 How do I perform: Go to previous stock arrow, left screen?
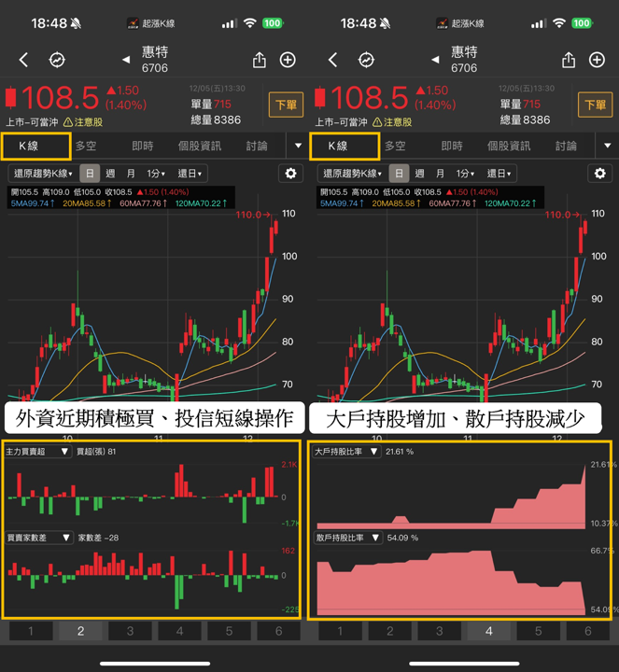(x=126, y=60)
